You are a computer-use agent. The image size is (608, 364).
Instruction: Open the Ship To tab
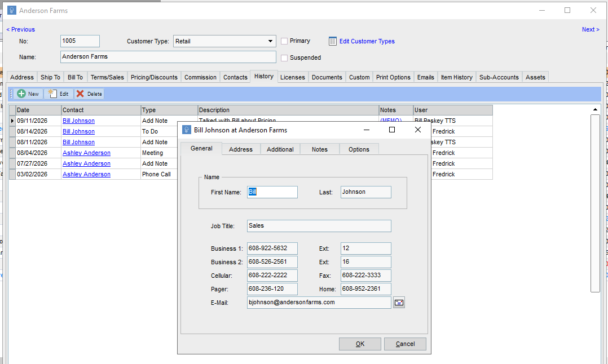coord(50,77)
